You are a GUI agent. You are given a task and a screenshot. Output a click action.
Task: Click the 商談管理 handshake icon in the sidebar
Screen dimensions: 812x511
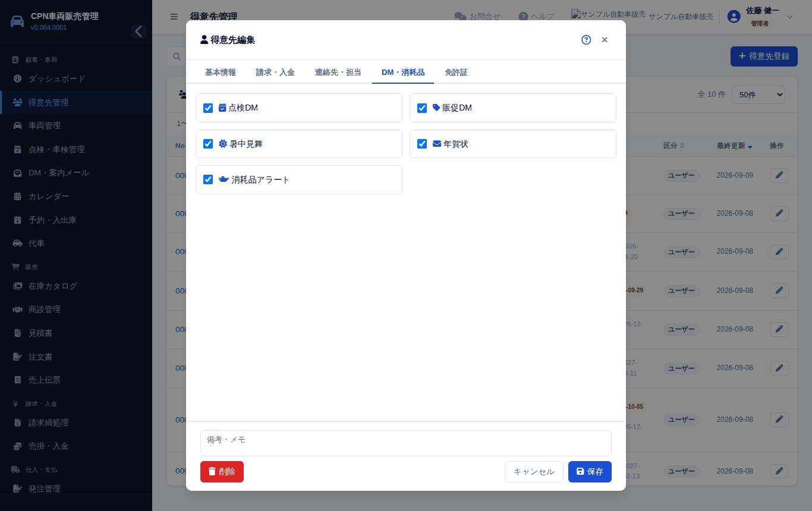coord(17,310)
